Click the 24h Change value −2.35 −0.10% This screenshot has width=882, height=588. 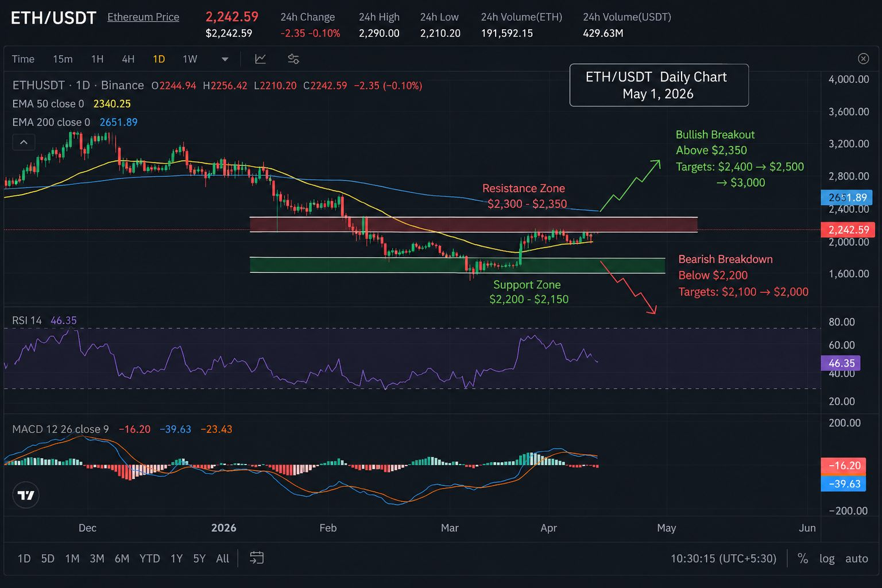pos(310,33)
